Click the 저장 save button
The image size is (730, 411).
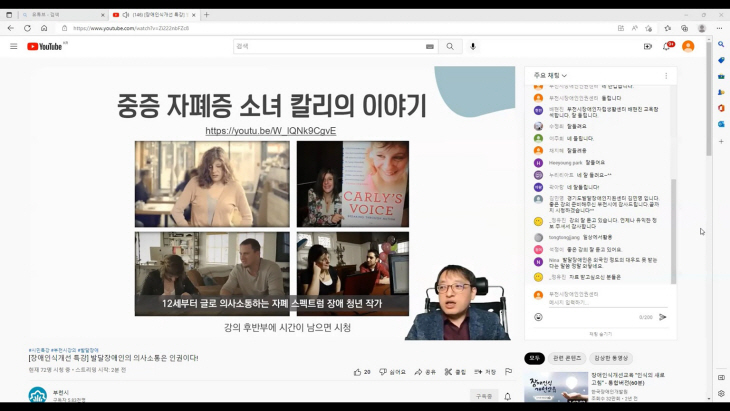(x=485, y=372)
